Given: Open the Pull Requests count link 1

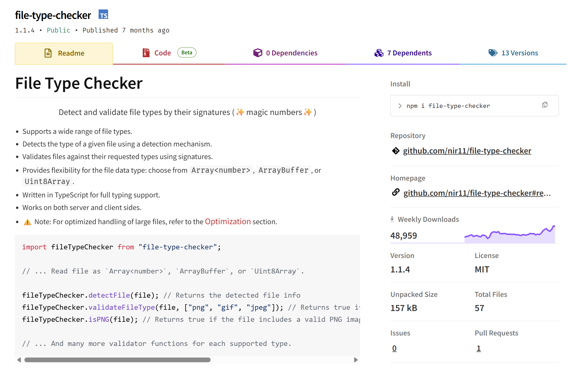Looking at the screenshot, I should click(478, 348).
